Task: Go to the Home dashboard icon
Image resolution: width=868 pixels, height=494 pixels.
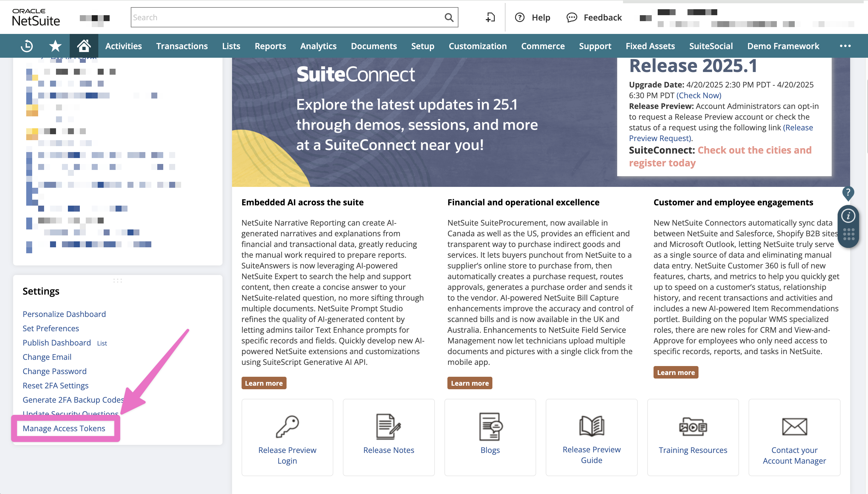Action: click(83, 46)
